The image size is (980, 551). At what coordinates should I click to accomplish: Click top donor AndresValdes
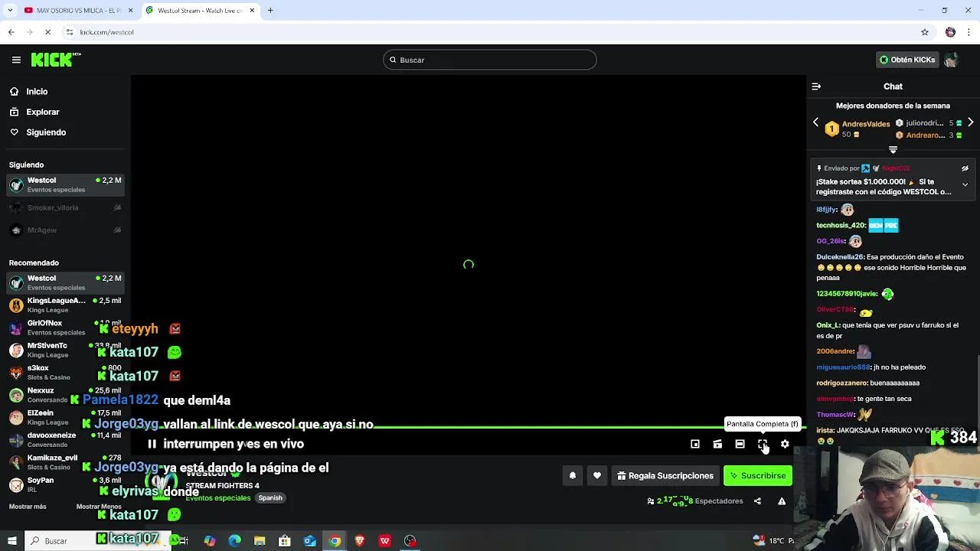pos(866,124)
